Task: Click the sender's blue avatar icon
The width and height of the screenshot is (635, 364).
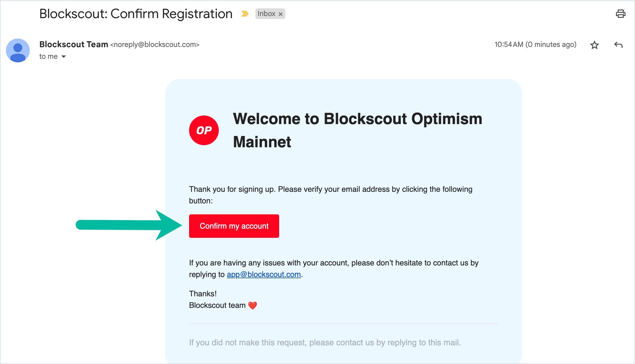Action: pos(18,50)
